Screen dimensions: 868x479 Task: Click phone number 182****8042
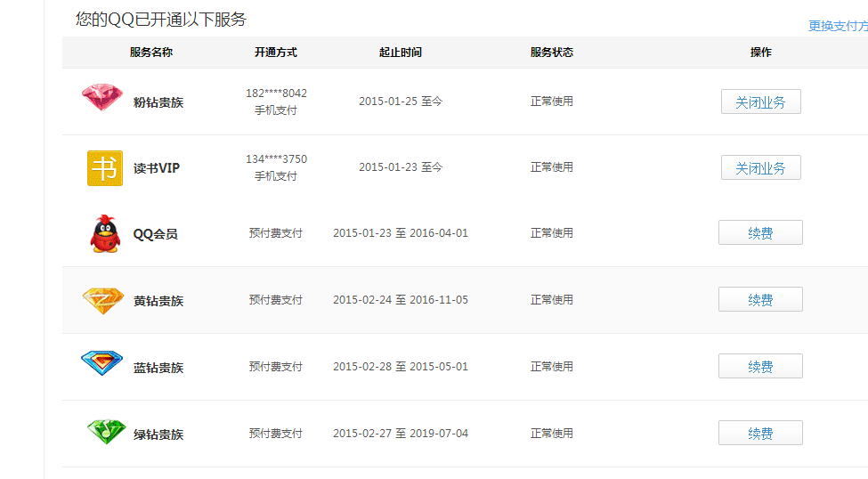pos(276,93)
